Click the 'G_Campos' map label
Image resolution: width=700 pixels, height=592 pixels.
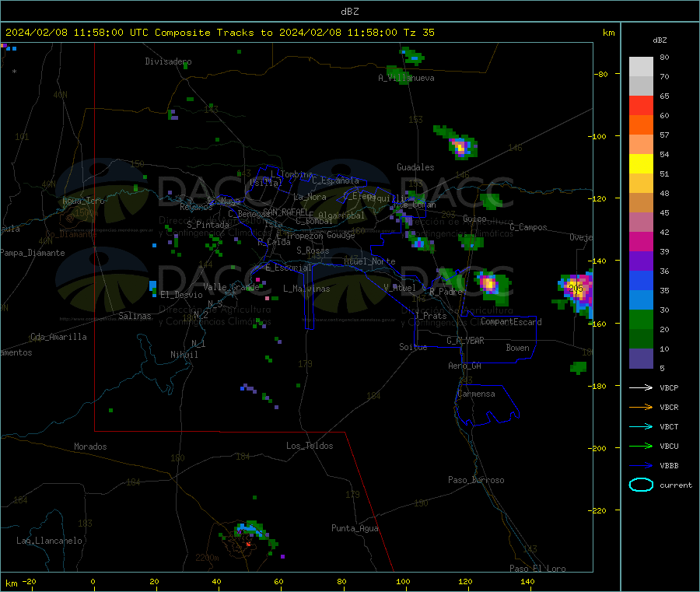click(528, 227)
